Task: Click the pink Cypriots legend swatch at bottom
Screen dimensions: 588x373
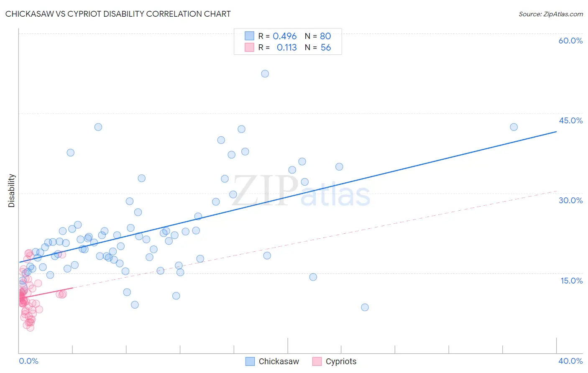Action: [317, 361]
